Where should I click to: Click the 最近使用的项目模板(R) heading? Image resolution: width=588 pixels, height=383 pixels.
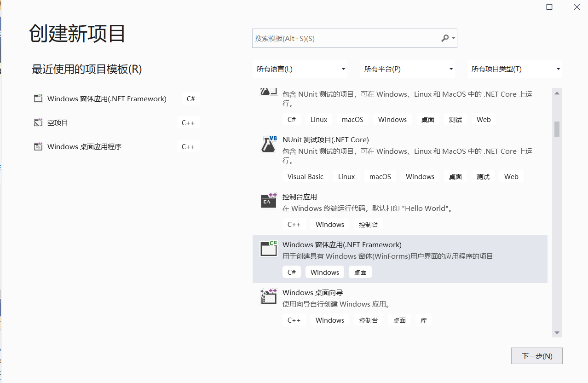click(x=86, y=69)
